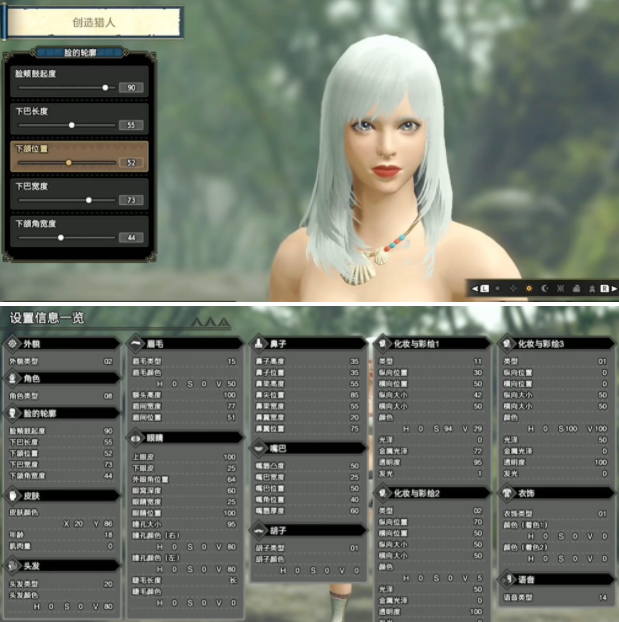This screenshot has width=619, height=622.
Task: Click the 语音类型 row showing 14
Action: click(x=555, y=597)
